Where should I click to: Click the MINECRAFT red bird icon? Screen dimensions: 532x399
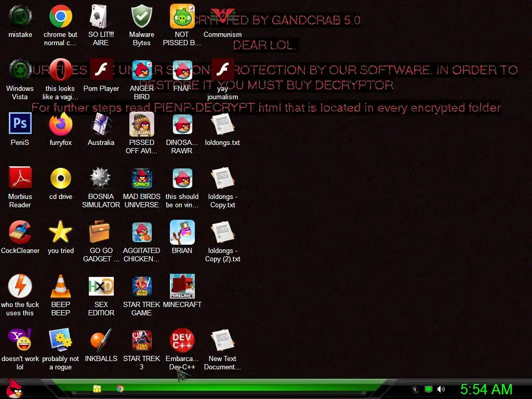tap(182, 286)
